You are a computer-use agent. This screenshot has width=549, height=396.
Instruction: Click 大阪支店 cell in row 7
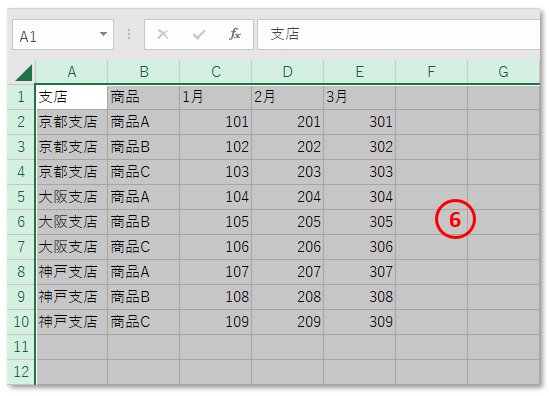(71, 247)
